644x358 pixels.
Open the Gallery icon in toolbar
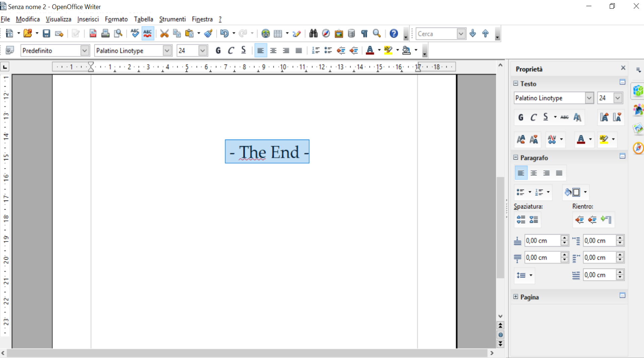[339, 34]
